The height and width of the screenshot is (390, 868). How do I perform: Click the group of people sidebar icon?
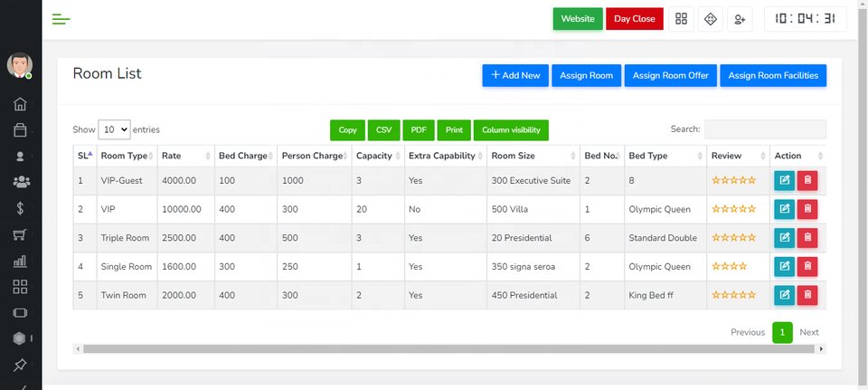20,183
